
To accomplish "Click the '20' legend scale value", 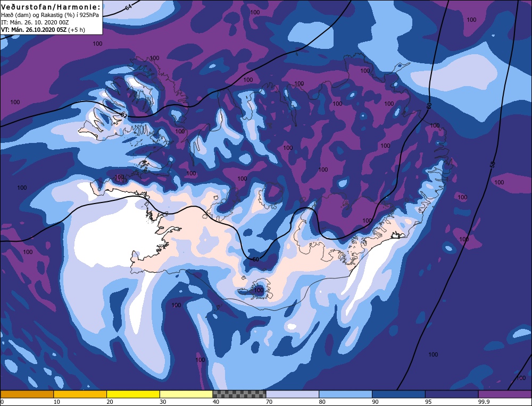I will [x=110, y=402].
